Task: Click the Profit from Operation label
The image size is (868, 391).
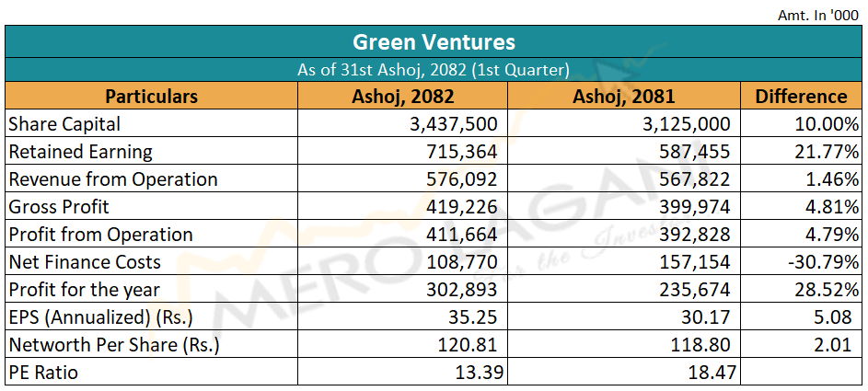Action: click(100, 235)
